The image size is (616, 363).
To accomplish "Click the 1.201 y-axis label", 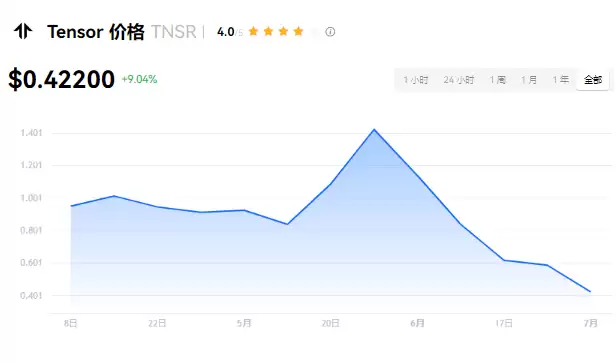I will 31,165.
